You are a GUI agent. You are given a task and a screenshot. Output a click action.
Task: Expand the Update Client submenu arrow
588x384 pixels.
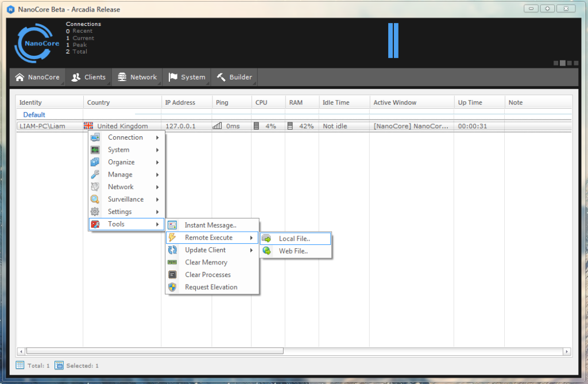(x=252, y=251)
